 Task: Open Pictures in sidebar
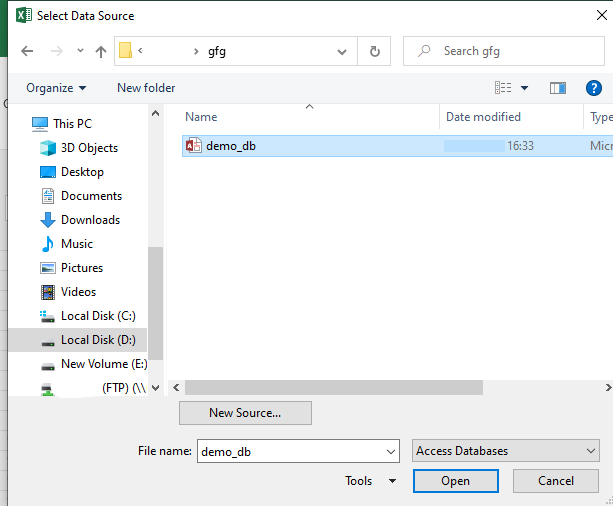point(82,268)
